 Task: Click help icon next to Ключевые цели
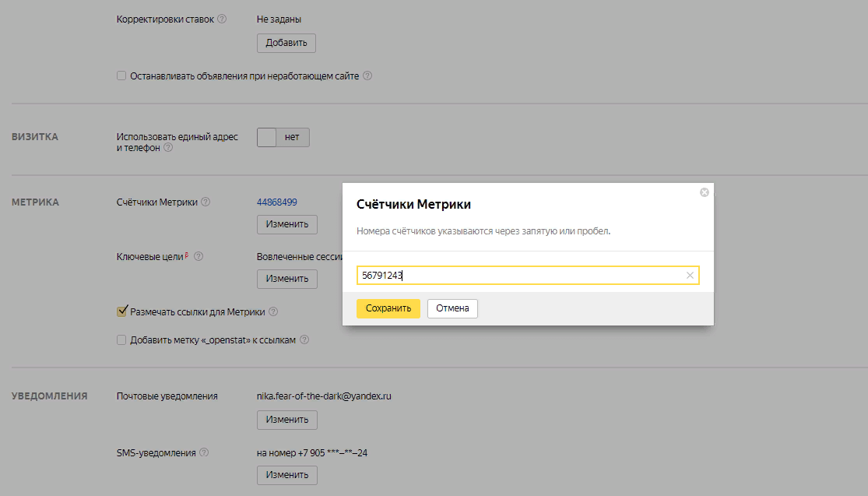coord(199,255)
